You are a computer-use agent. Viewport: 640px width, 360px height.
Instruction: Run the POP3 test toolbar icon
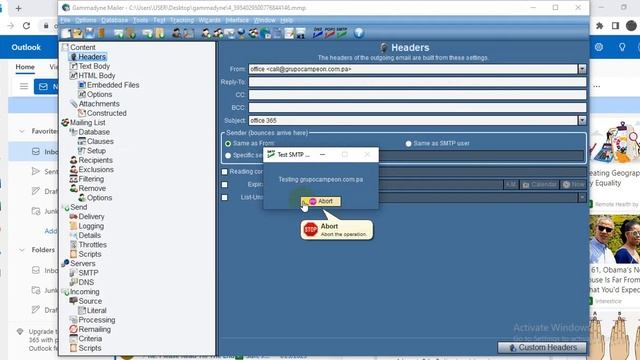(330, 33)
